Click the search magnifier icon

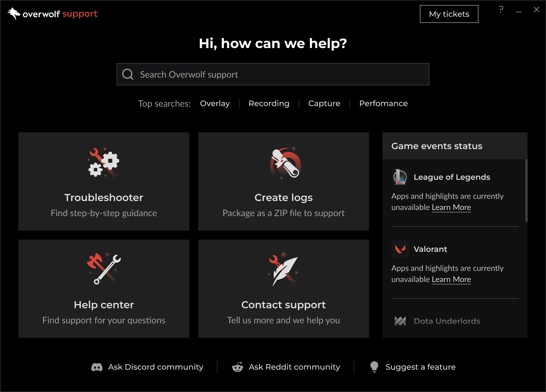click(128, 74)
